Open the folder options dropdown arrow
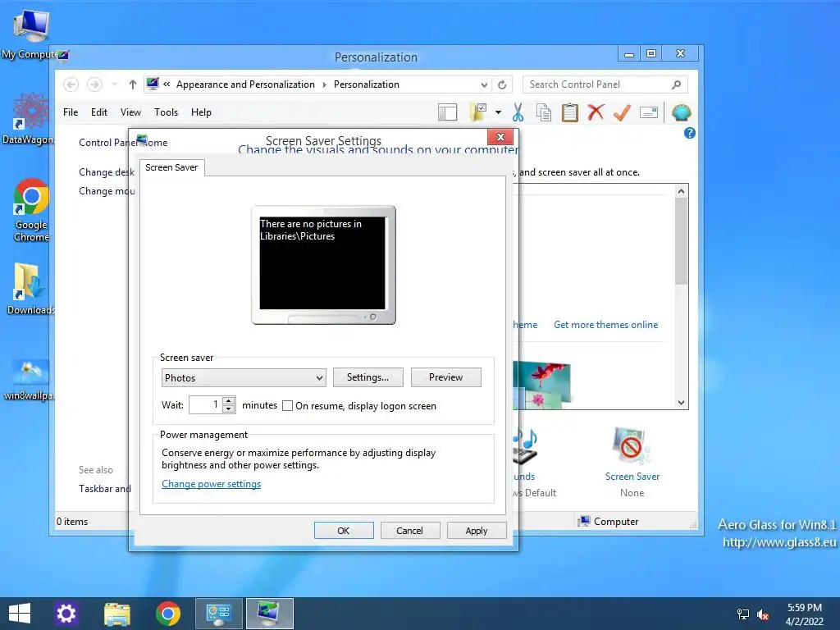 click(x=498, y=112)
